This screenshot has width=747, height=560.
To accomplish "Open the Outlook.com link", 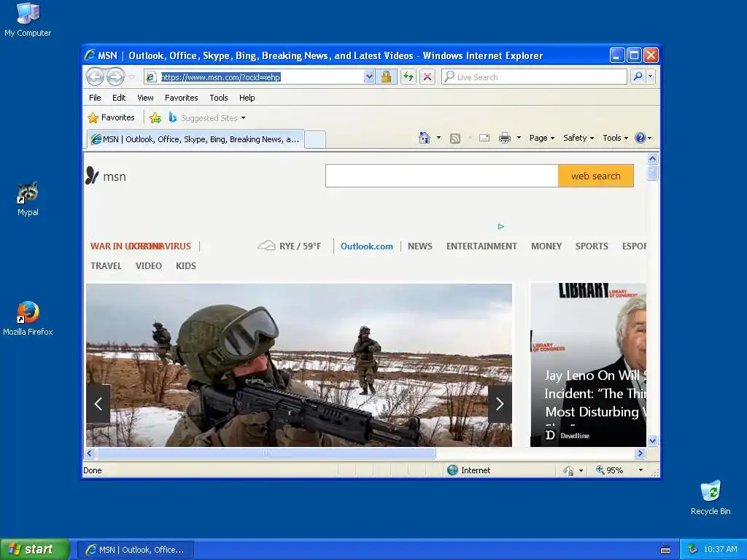I will (x=367, y=246).
